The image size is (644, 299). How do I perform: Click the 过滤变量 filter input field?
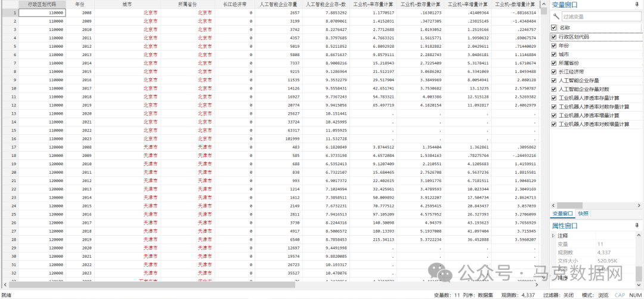[x=600, y=17]
